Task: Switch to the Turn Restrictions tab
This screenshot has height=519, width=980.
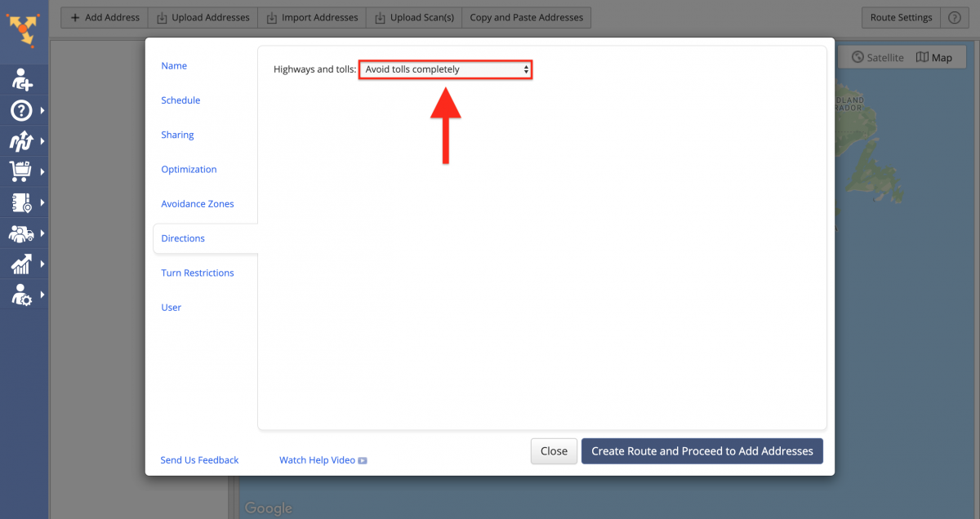Action: tap(198, 273)
